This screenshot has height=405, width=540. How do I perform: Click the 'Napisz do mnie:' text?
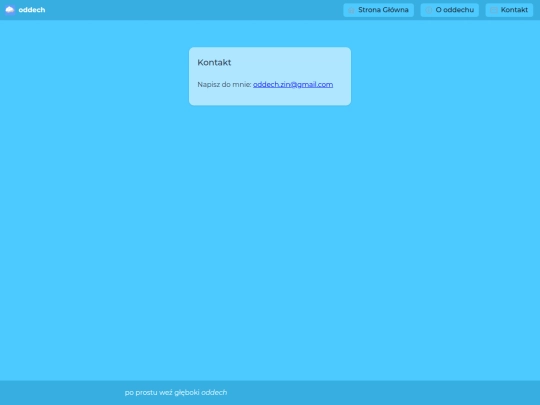point(224,84)
